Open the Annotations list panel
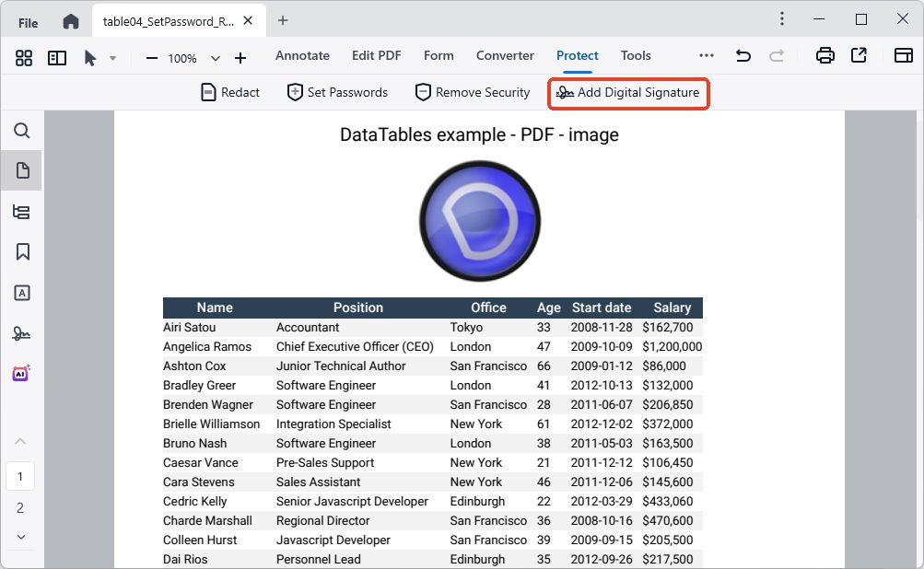The width and height of the screenshot is (924, 569). (x=20, y=211)
